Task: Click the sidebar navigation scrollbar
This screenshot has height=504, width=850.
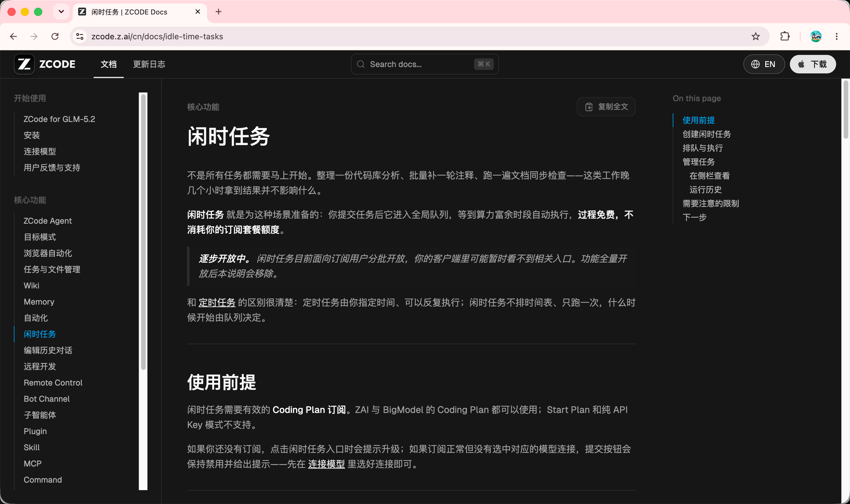Action: (x=143, y=232)
